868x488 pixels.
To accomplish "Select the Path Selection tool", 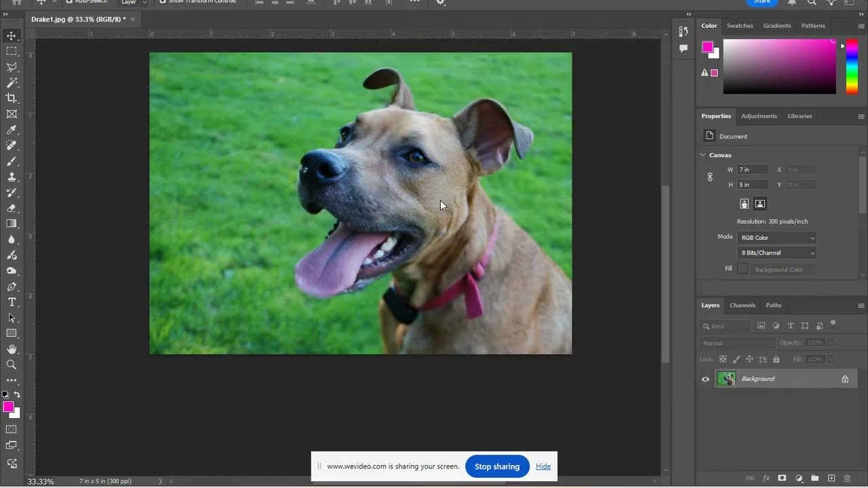I will (12, 317).
